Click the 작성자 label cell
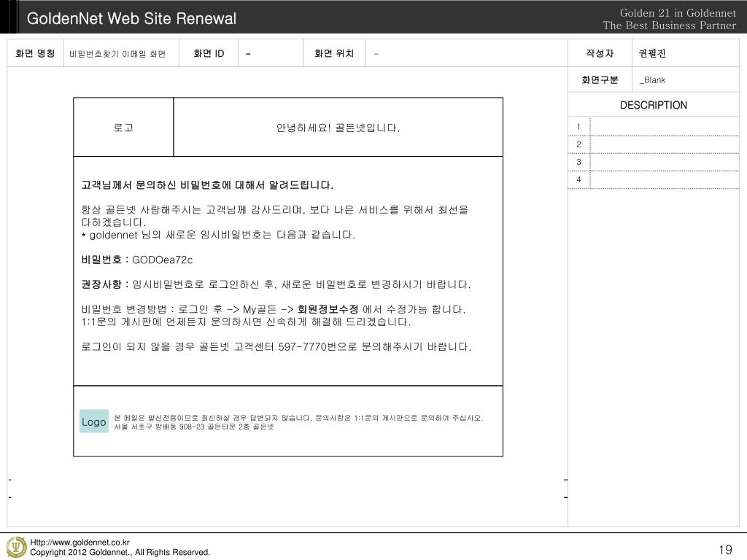Image resolution: width=747 pixels, height=560 pixels. tap(600, 53)
